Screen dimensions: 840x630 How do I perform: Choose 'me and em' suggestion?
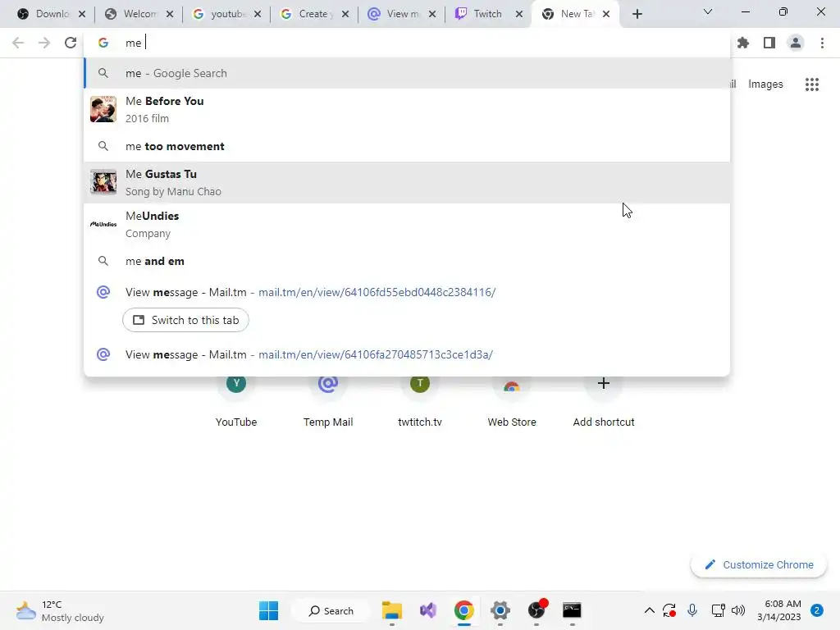[x=407, y=261]
